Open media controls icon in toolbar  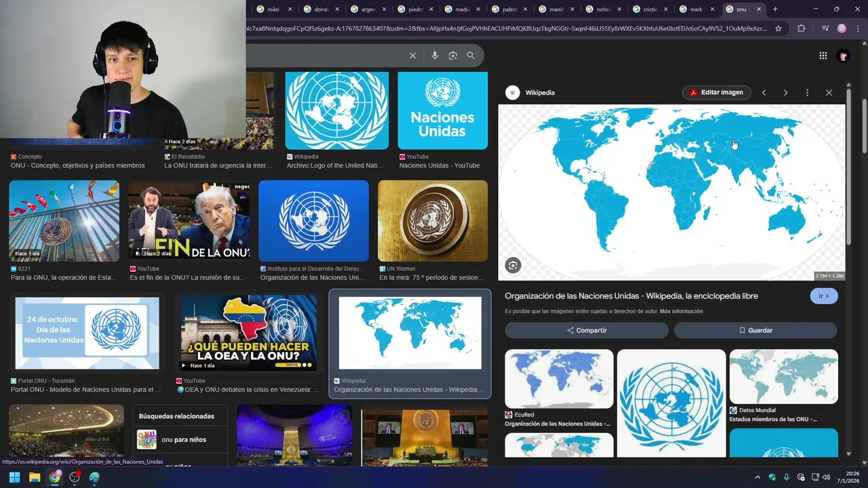(x=825, y=28)
